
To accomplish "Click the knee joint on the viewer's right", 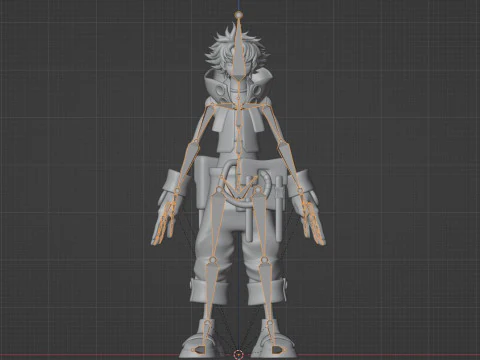I will pyautogui.click(x=264, y=259).
